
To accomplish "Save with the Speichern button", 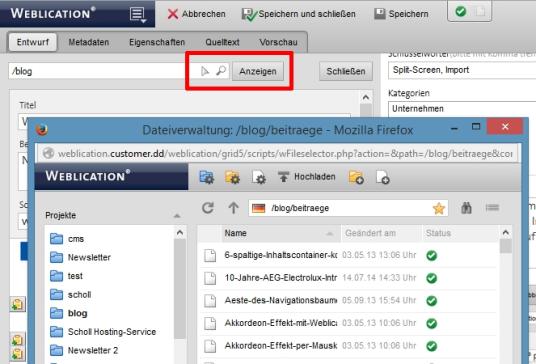I will [401, 14].
